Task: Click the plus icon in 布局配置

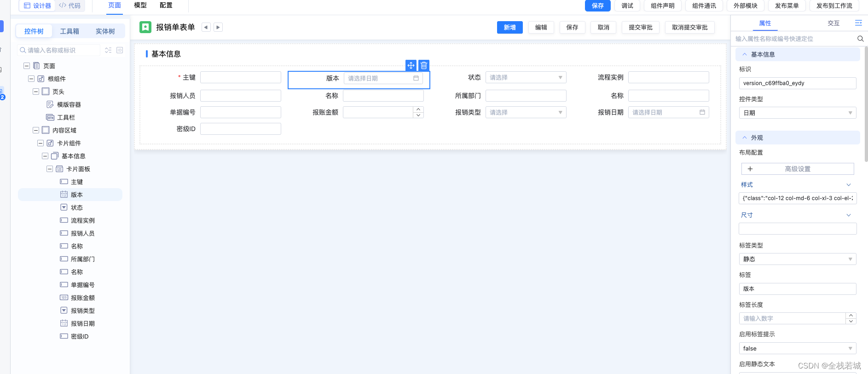Action: pos(750,169)
